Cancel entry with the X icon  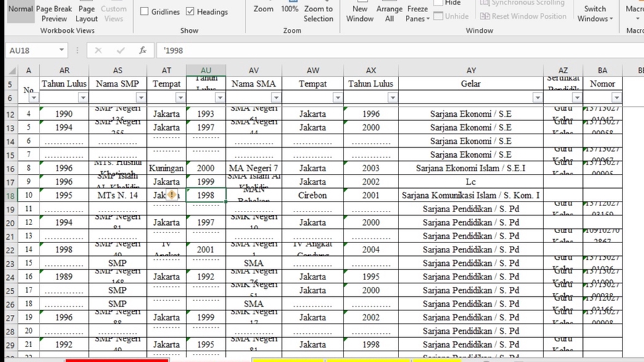[x=98, y=50]
